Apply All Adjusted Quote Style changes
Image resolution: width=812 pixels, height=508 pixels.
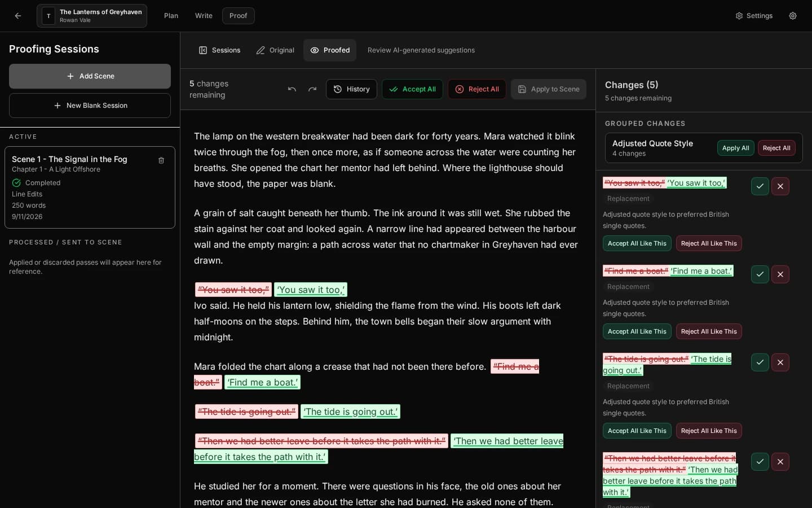(x=736, y=148)
